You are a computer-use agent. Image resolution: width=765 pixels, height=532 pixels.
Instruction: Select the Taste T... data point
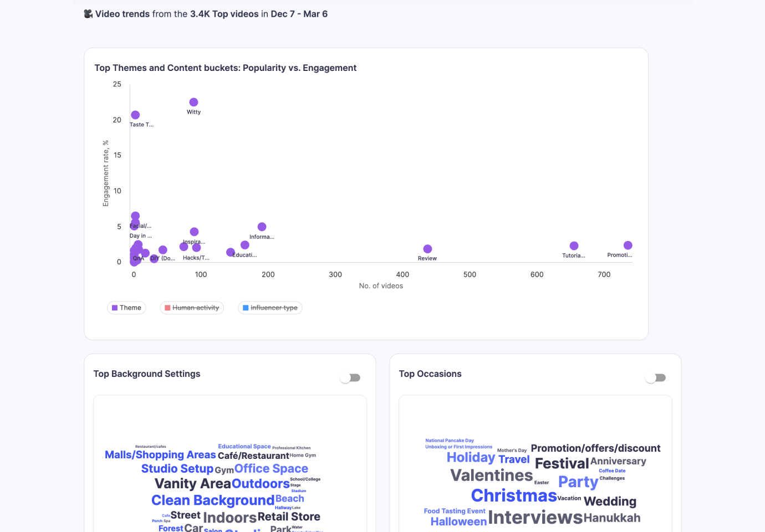135,115
